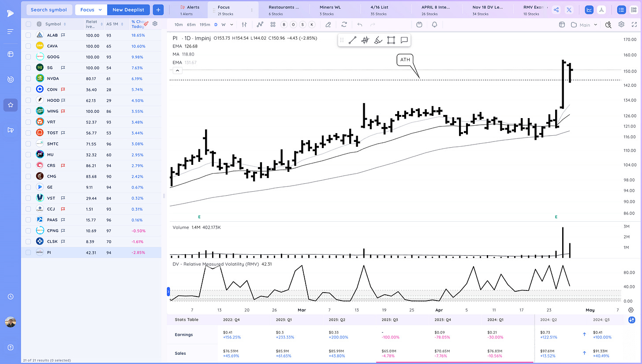Open the table layout icon in left sidebar
The height and width of the screenshot is (364, 642).
pos(10,54)
